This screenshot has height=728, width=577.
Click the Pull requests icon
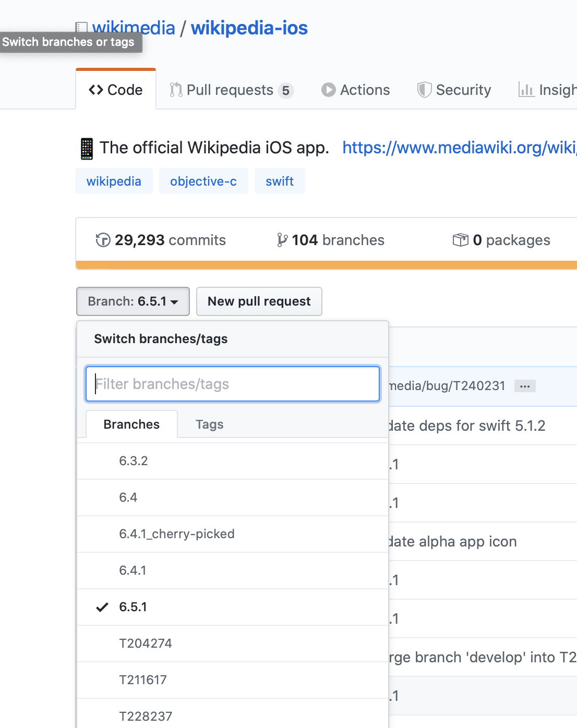(x=176, y=90)
